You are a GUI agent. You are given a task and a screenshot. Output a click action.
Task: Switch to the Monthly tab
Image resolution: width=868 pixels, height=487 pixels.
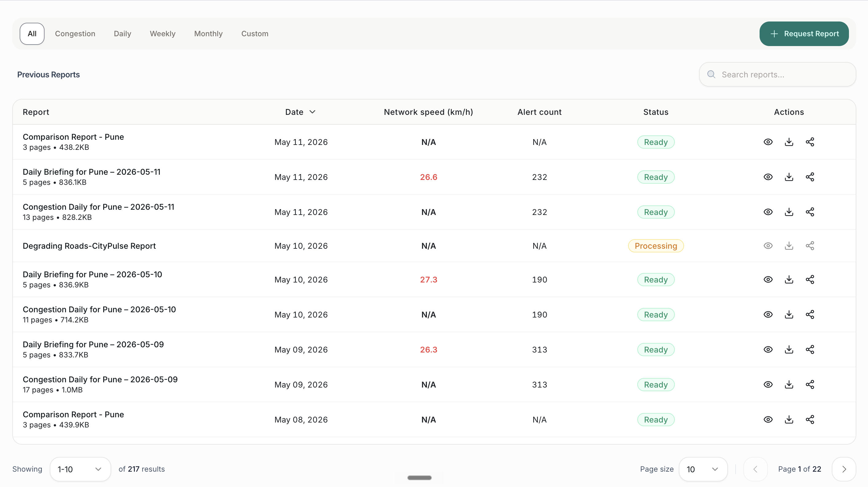point(208,34)
